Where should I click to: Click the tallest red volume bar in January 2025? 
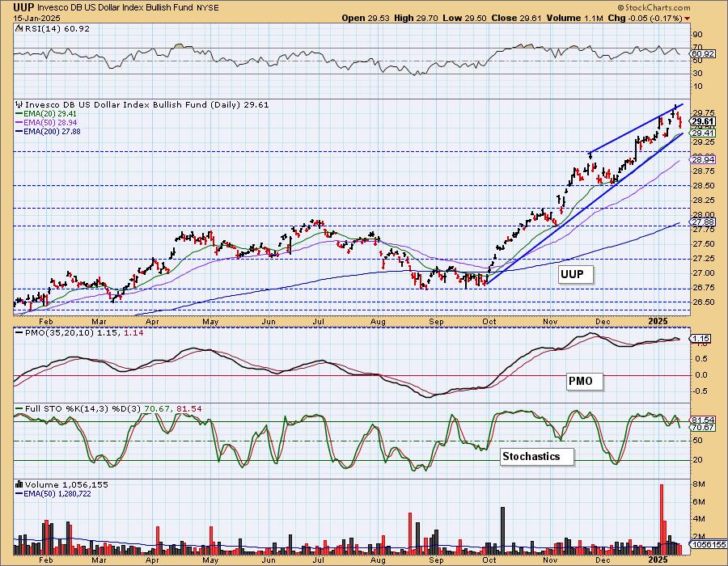pos(661,520)
